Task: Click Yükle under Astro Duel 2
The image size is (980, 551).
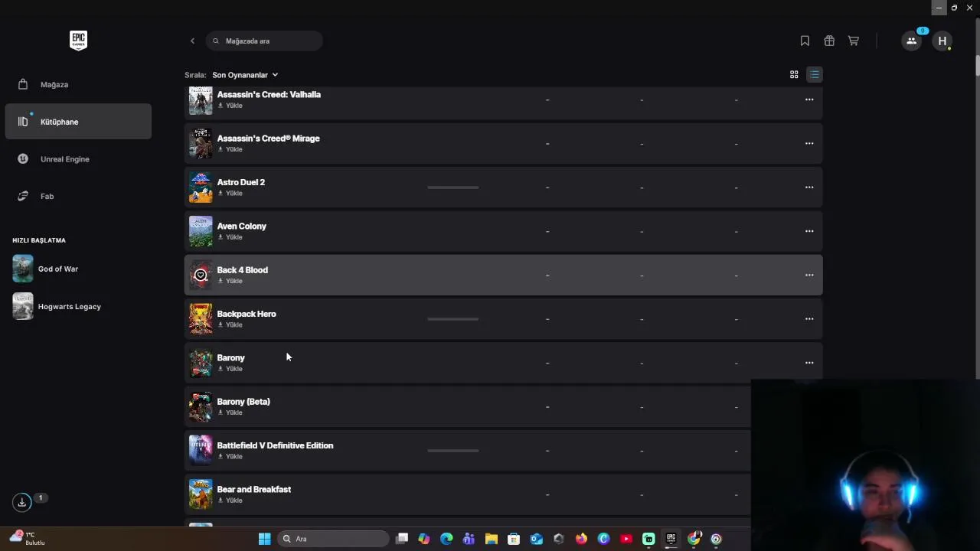Action: [x=230, y=193]
